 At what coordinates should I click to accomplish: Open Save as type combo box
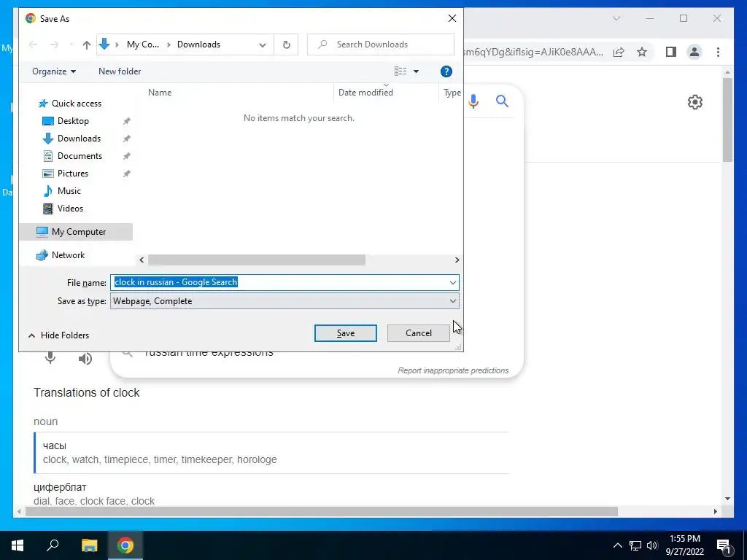pos(285,301)
